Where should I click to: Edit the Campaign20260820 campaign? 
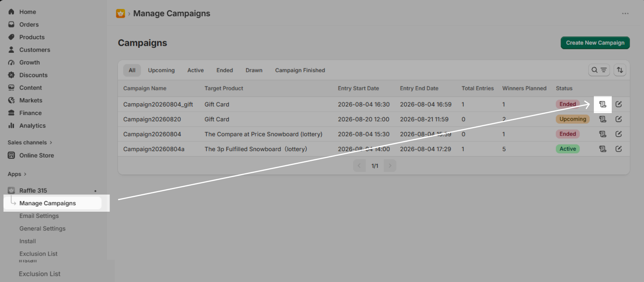619,119
